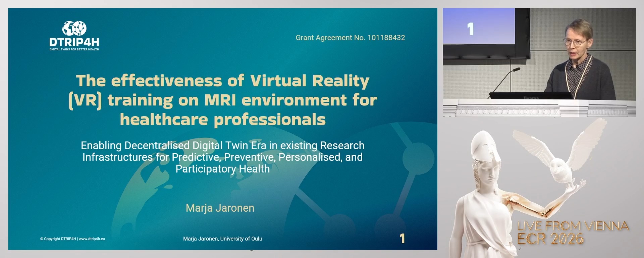Click the "LIVE FROM VIENNA" text
Image resolution: width=644 pixels, height=258 pixels.
point(573,226)
